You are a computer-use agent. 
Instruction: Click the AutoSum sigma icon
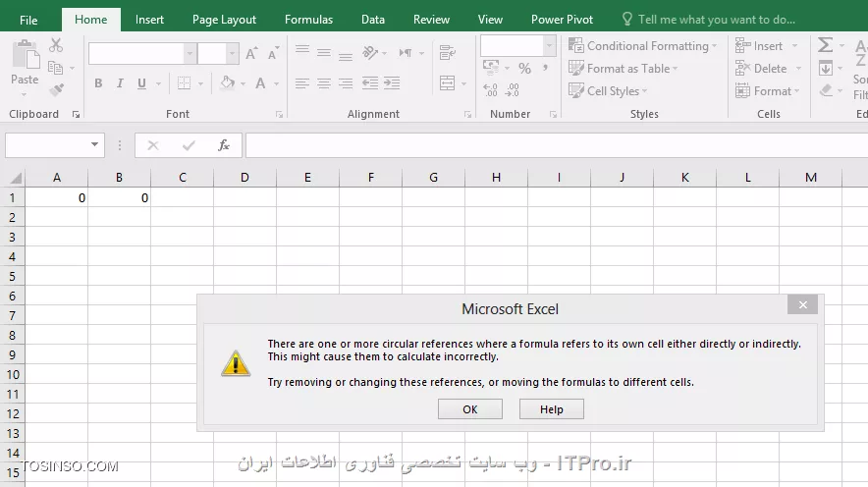pos(826,45)
